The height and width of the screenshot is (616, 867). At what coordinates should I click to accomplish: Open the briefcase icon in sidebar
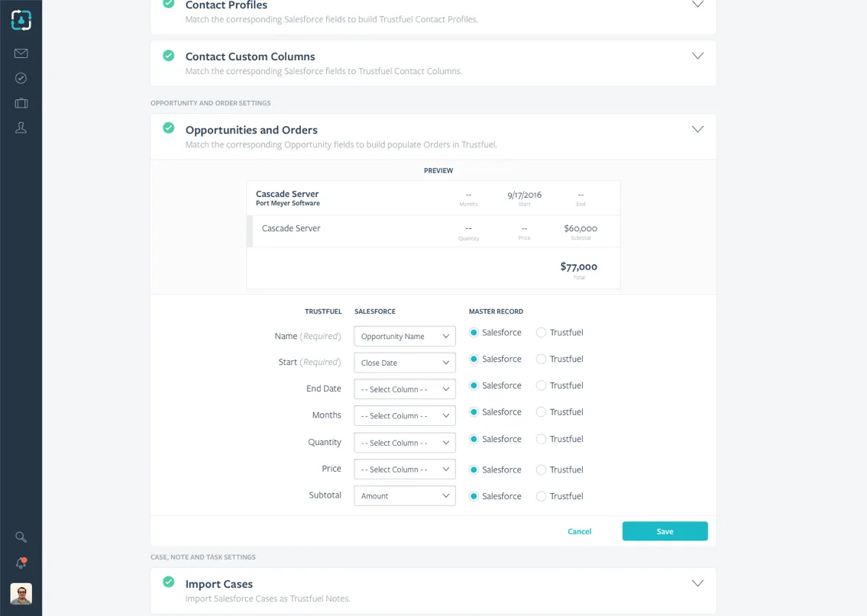pos(21,103)
